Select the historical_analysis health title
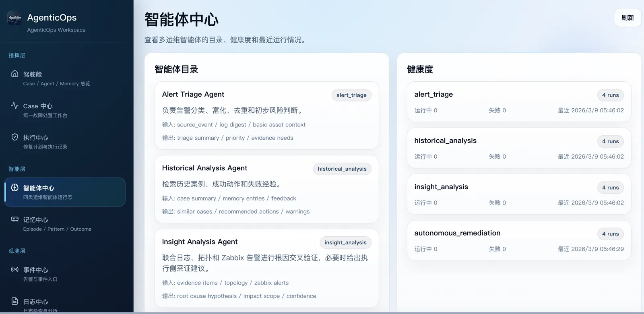This screenshot has width=644, height=314. [x=445, y=140]
